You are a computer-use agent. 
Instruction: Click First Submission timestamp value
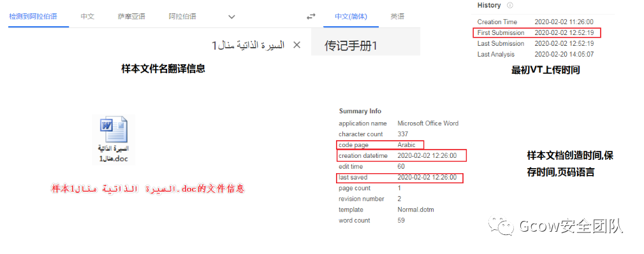(x=565, y=32)
